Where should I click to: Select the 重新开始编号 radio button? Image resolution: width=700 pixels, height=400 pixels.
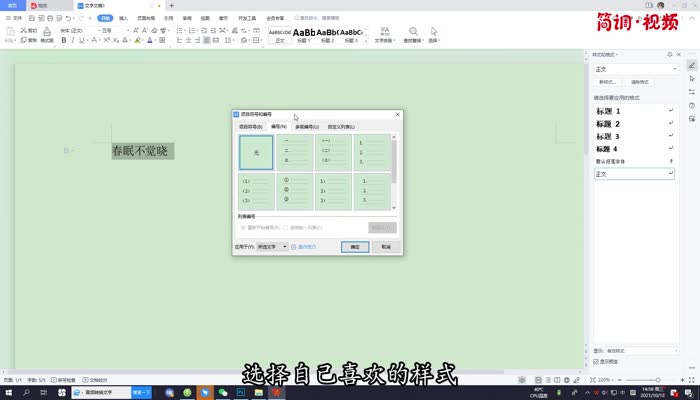tap(242, 227)
